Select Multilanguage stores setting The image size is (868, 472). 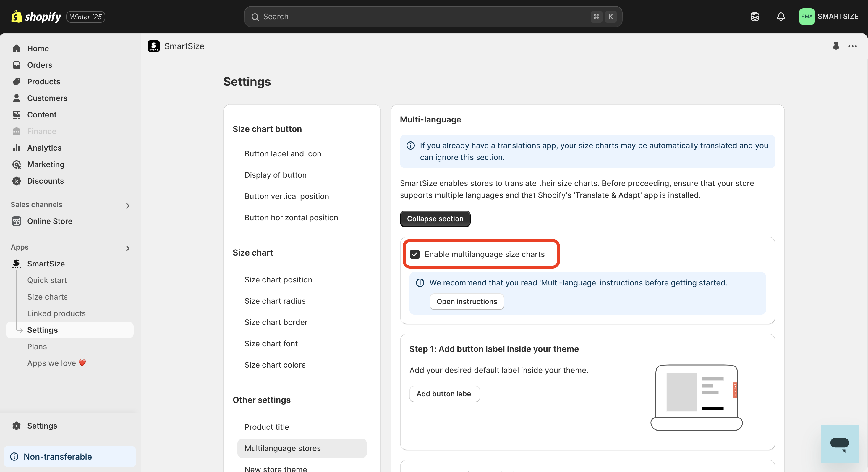pos(302,448)
